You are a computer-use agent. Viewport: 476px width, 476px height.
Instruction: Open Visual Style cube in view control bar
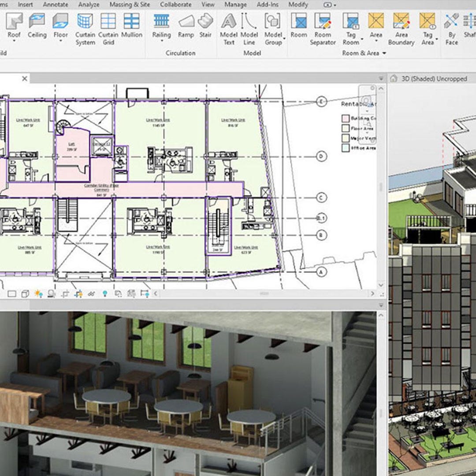tap(25, 294)
